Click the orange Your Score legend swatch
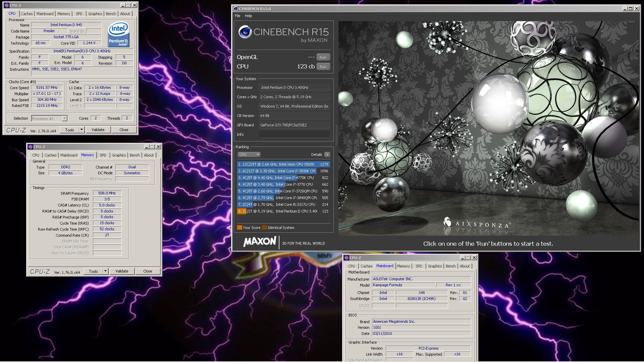 [x=239, y=228]
